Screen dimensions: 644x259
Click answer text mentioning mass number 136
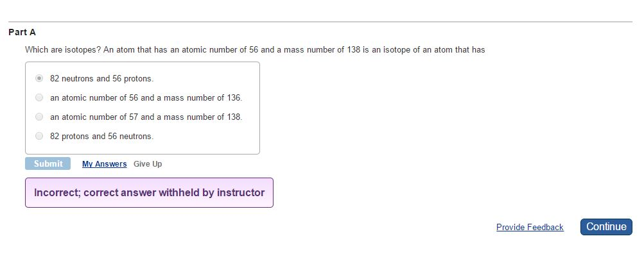pyautogui.click(x=146, y=97)
